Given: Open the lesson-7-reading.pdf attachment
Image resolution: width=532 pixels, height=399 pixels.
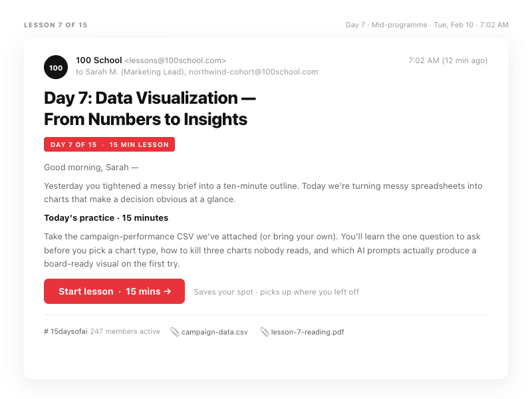Looking at the screenshot, I should 307,332.
